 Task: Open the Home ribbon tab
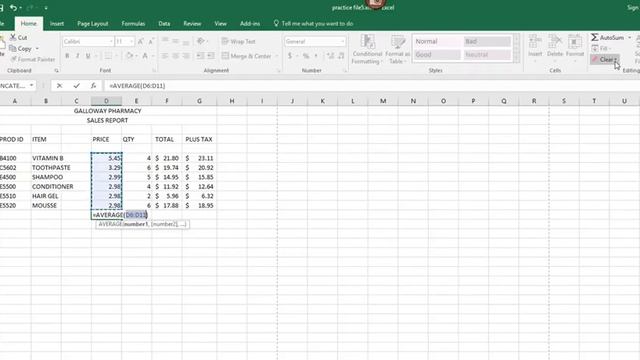point(29,24)
